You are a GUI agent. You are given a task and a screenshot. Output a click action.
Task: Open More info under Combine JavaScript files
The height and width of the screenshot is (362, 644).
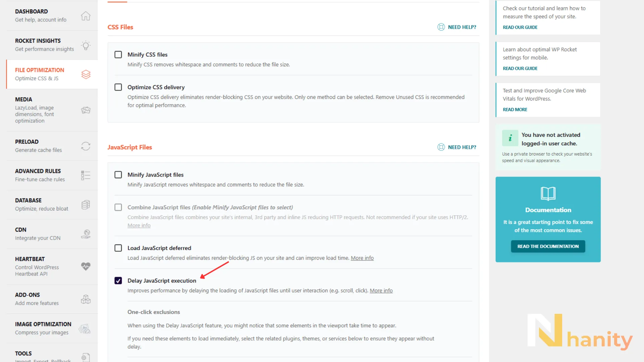pos(139,226)
